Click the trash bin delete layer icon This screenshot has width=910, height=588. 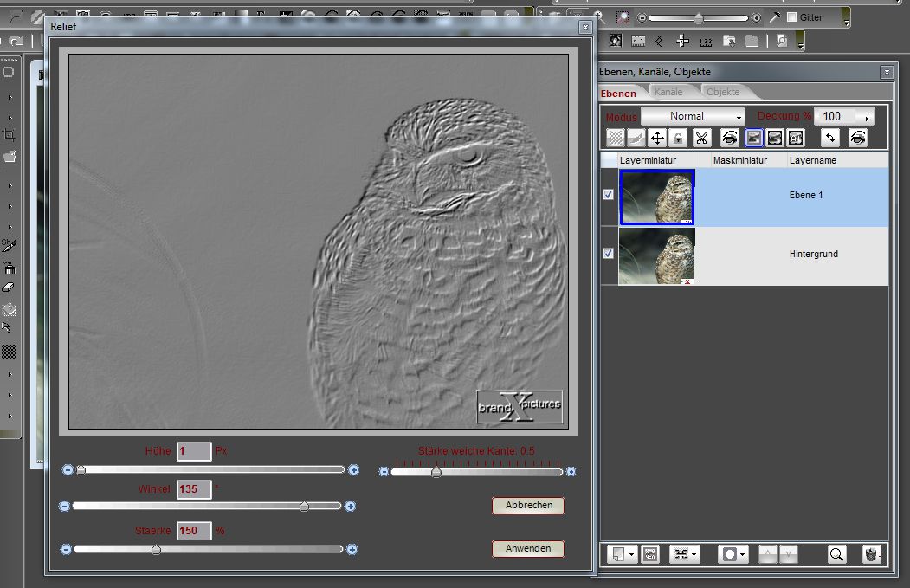871,554
